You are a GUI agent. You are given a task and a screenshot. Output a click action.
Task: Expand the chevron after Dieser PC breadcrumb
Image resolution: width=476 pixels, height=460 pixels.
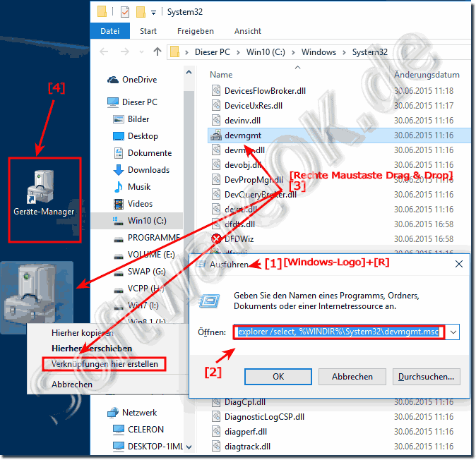click(x=238, y=52)
